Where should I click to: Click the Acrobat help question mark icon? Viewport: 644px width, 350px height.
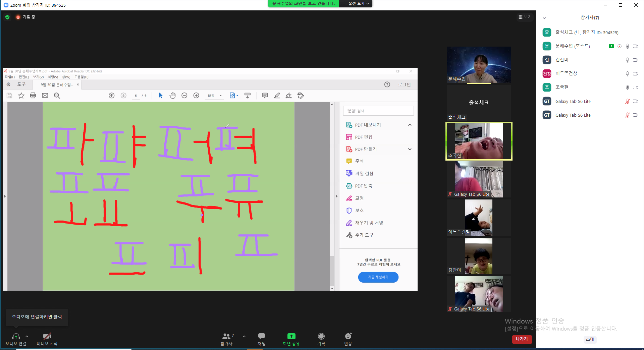[387, 84]
